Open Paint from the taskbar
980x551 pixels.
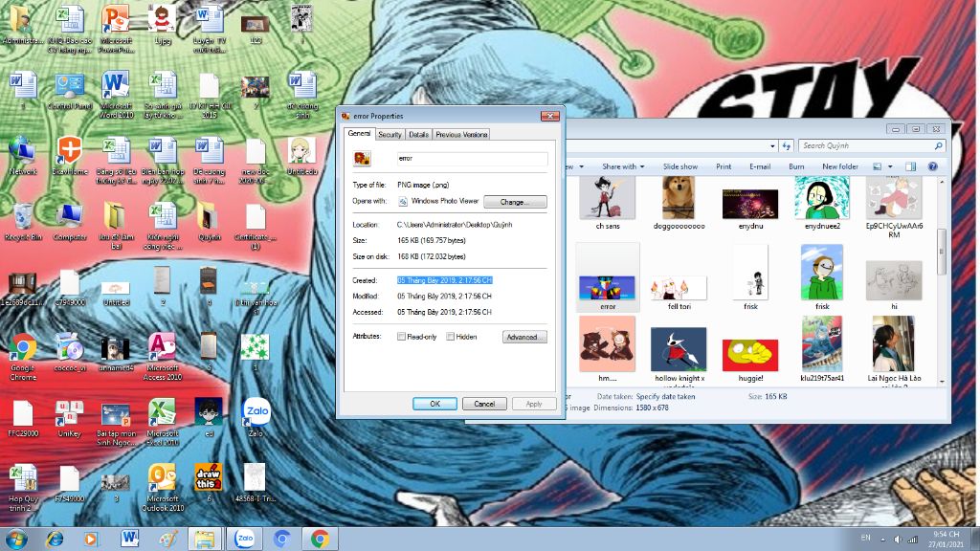point(167,539)
